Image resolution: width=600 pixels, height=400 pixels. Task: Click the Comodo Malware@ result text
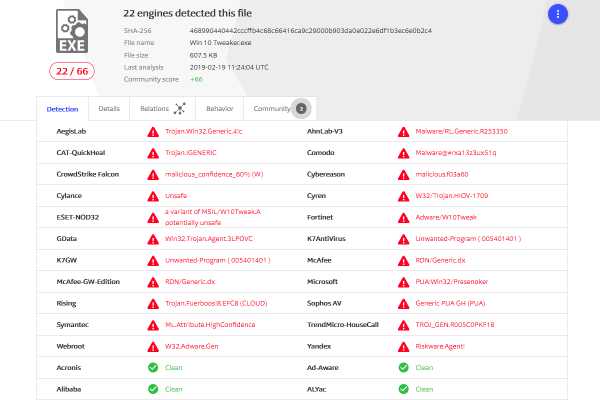coord(456,153)
